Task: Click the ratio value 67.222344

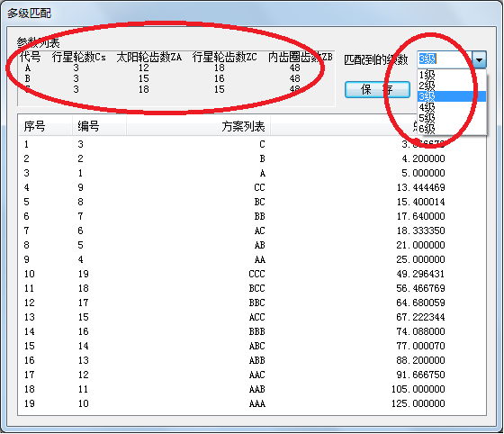Action: [421, 317]
